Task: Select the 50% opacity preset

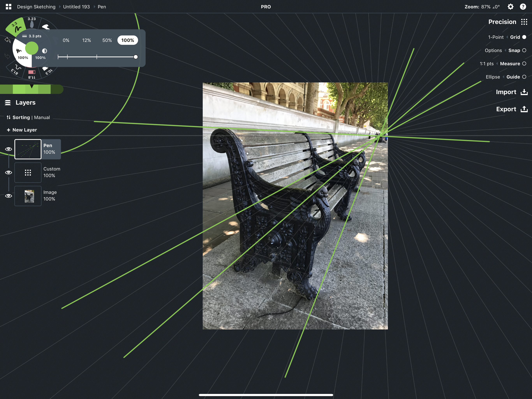Action: (107, 40)
